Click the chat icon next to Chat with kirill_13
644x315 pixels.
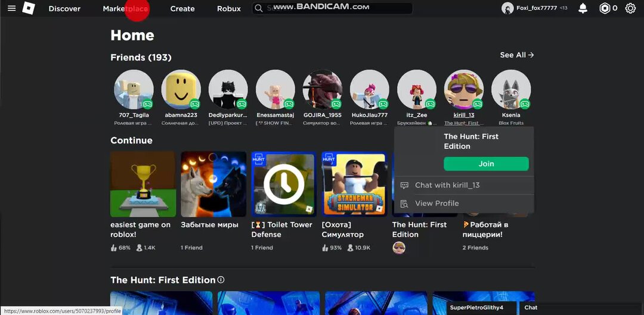404,185
